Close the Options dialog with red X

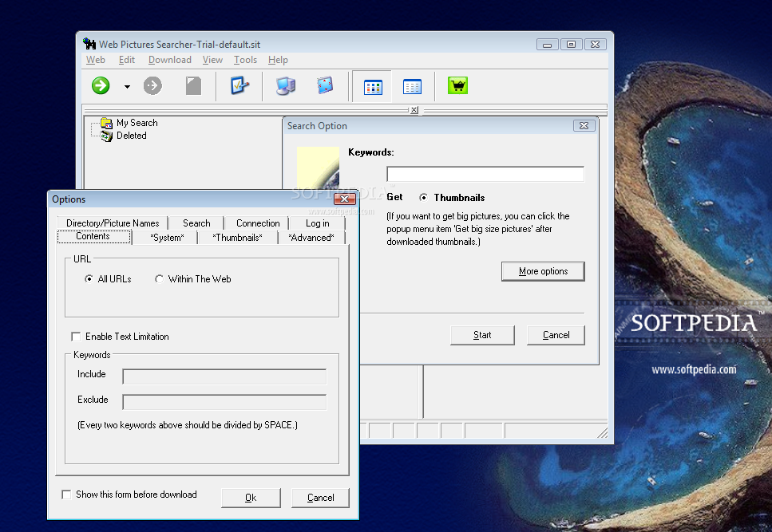coord(345,199)
